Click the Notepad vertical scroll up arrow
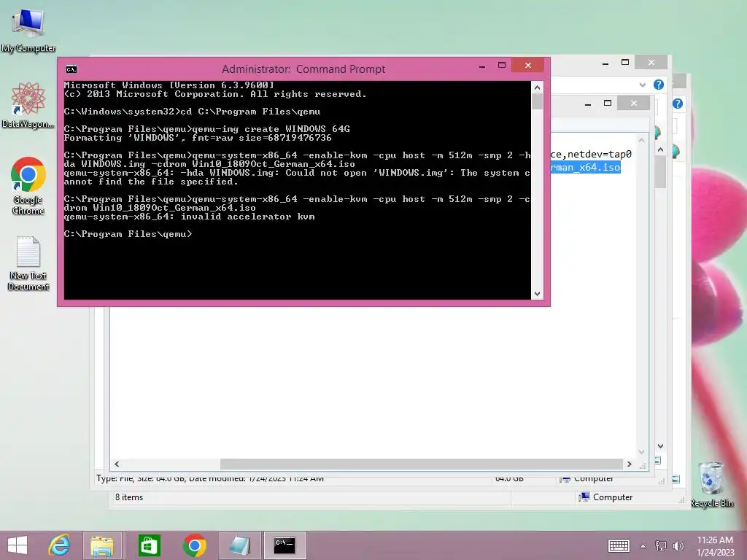Image resolution: width=747 pixels, height=560 pixels. pos(641,140)
